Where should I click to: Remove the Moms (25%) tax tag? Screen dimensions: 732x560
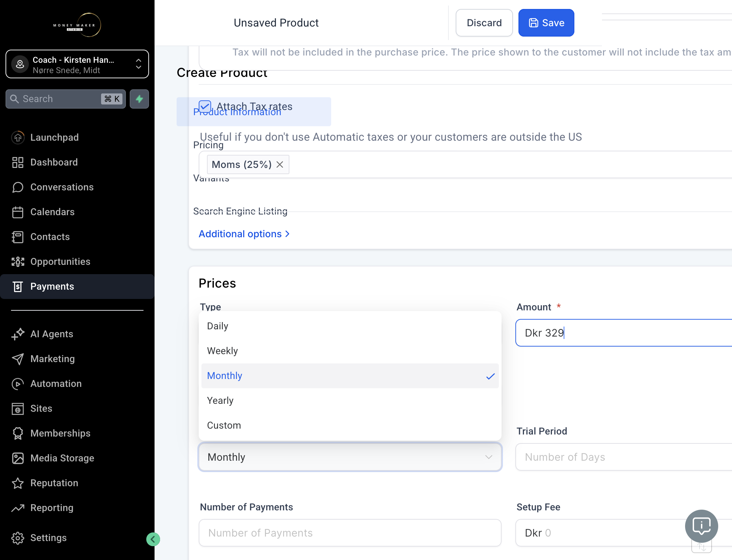click(x=280, y=164)
